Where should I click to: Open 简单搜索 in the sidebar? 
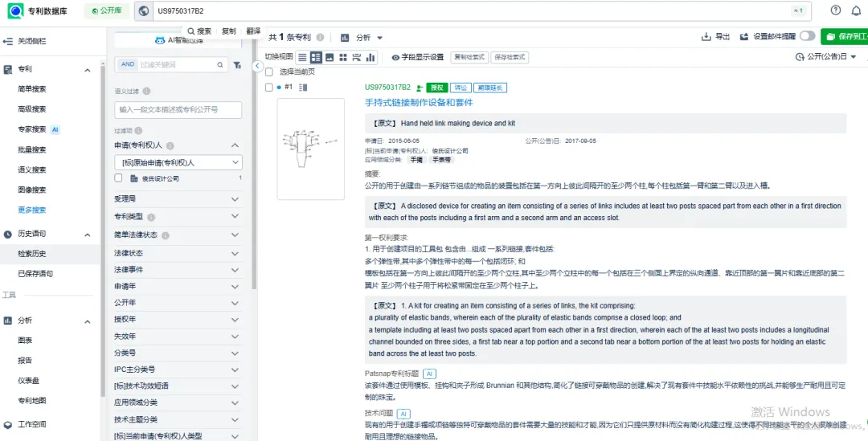tap(31, 89)
